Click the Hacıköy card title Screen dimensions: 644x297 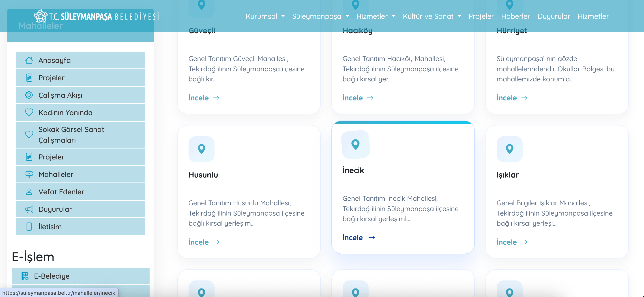pyautogui.click(x=357, y=30)
